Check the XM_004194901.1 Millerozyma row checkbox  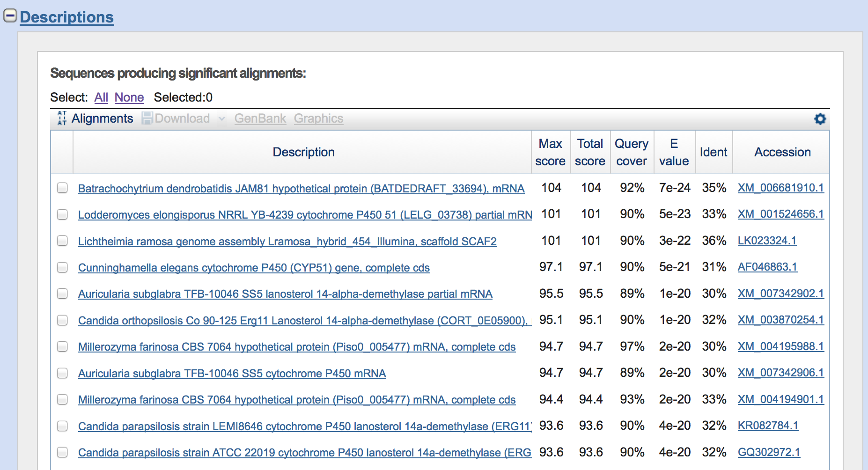62,400
